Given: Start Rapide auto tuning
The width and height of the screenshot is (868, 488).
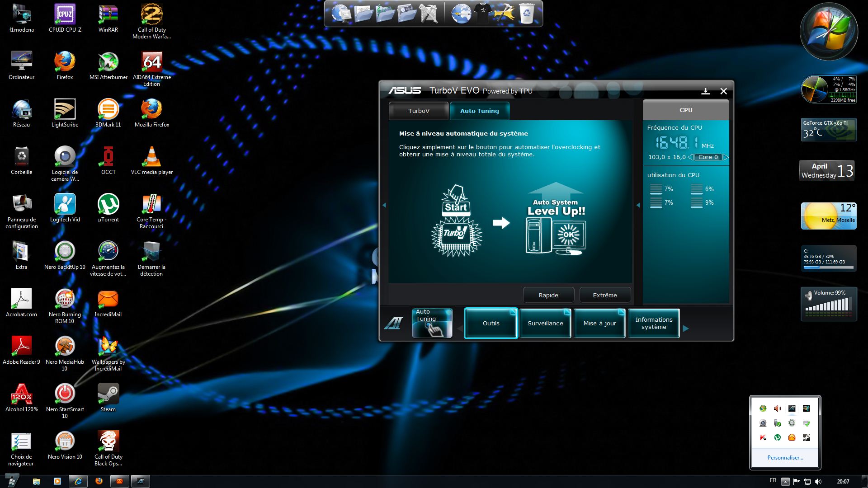Looking at the screenshot, I should coord(548,295).
